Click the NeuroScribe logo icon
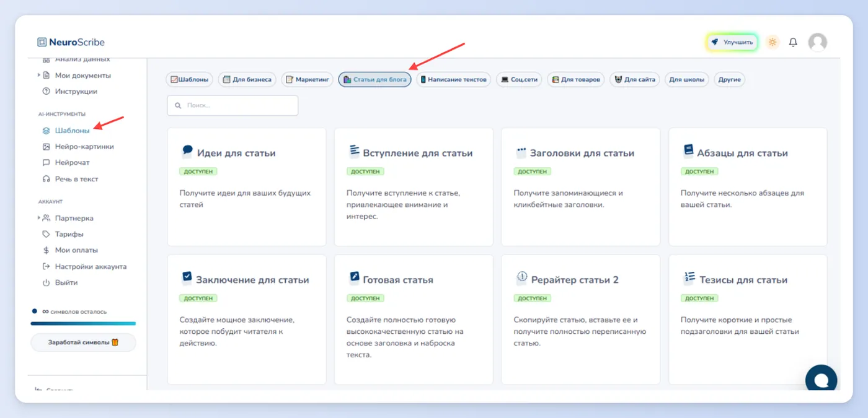Viewport: 868px width, 418px height. click(42, 42)
